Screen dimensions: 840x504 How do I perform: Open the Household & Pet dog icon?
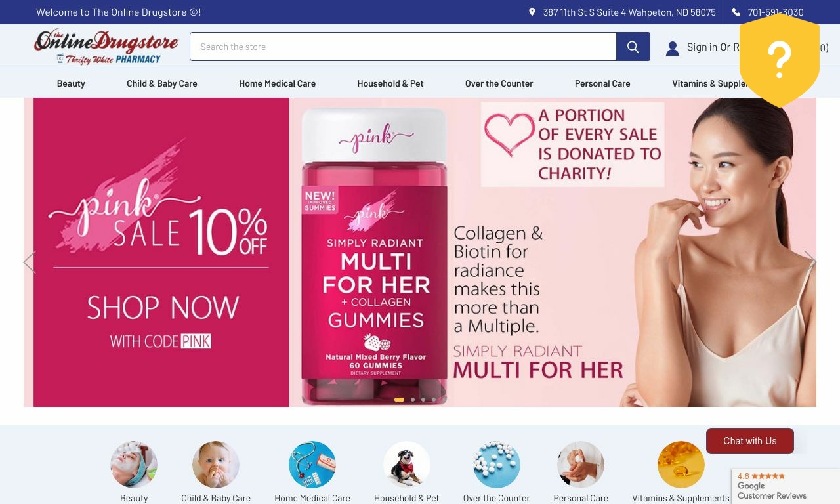pos(407,465)
